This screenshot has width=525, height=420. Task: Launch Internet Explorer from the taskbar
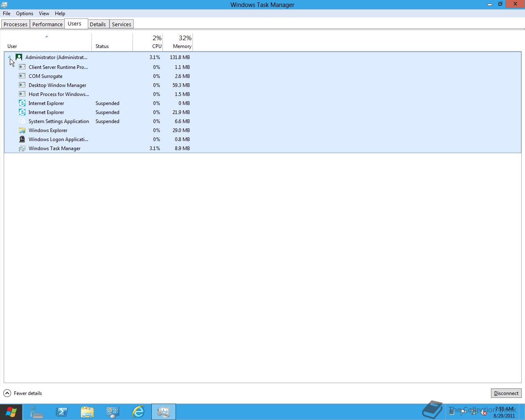point(138,412)
